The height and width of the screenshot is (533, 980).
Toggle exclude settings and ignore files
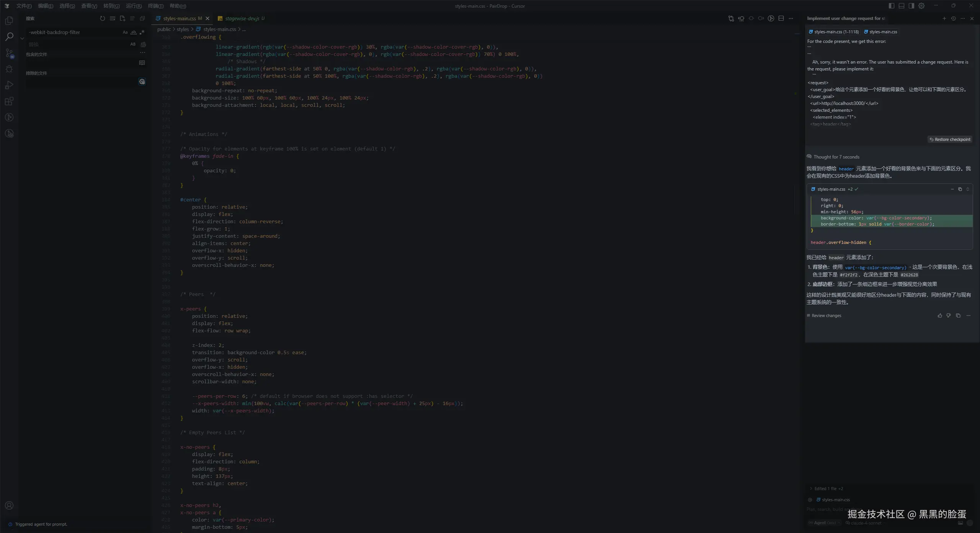point(142,82)
